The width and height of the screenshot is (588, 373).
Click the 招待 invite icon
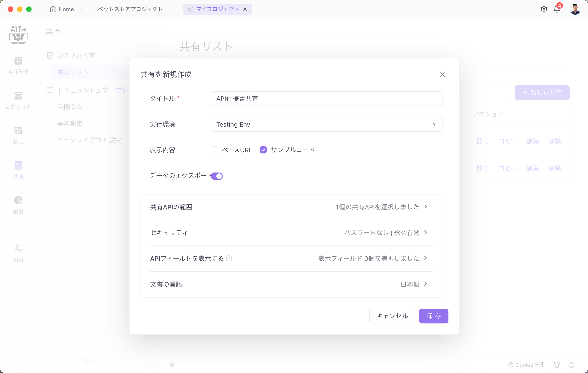18,253
